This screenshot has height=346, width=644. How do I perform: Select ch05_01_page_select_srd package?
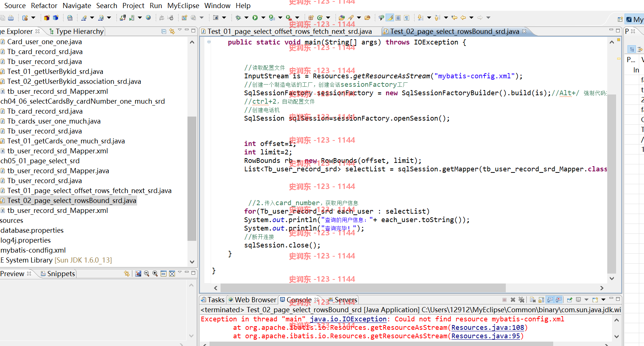tap(40, 161)
